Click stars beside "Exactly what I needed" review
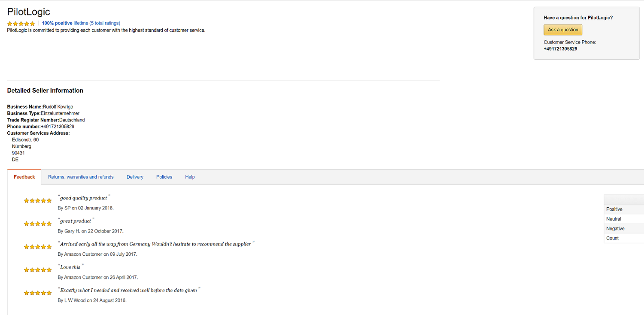The height and width of the screenshot is (315, 644). (x=38, y=293)
